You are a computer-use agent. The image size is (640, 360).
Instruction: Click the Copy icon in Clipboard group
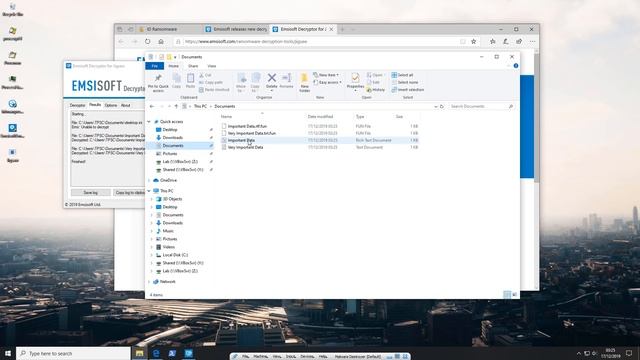[176, 81]
